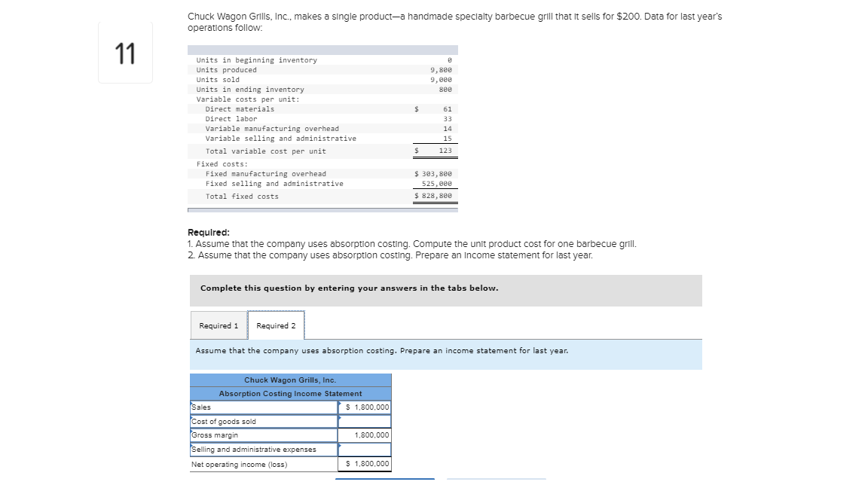
Task: Click the Units in beginning inventory row
Action: click(322, 60)
